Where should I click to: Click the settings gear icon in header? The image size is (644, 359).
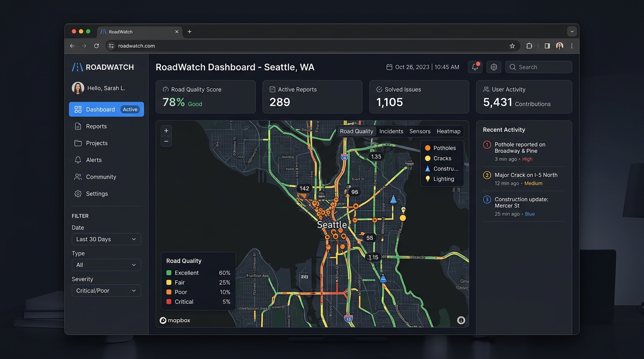pyautogui.click(x=494, y=67)
